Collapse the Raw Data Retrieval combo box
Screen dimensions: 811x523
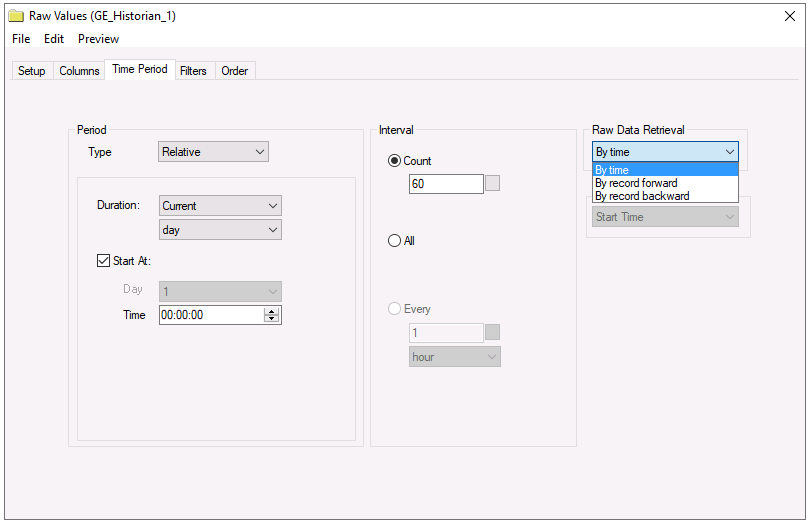click(x=665, y=152)
